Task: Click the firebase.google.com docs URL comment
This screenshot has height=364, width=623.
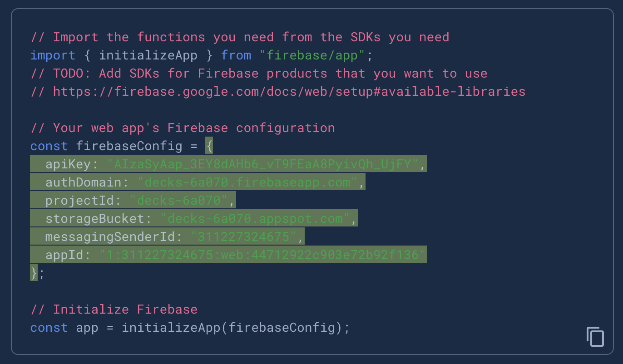Action: click(278, 92)
